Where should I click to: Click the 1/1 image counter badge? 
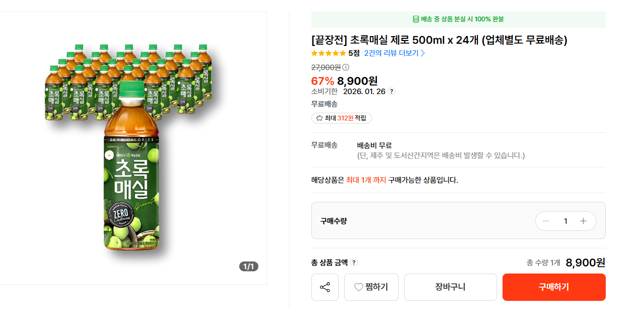pyautogui.click(x=249, y=266)
